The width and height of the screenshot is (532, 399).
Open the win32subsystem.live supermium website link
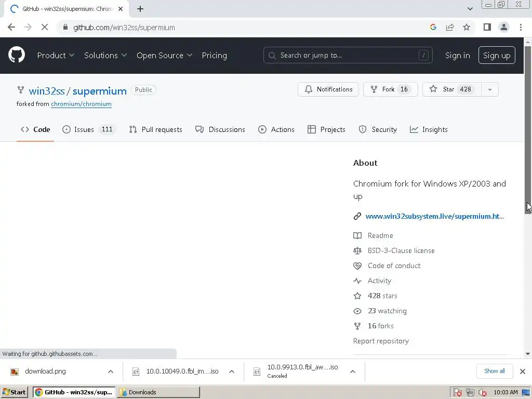pyautogui.click(x=434, y=217)
